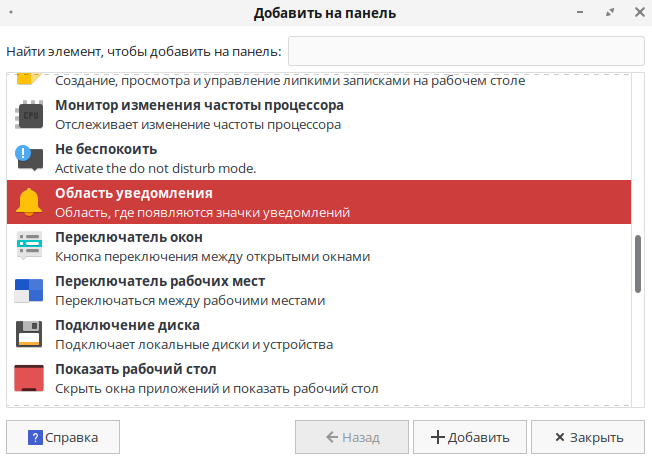
Task: Click the "Назад" back button
Action: 351,437
